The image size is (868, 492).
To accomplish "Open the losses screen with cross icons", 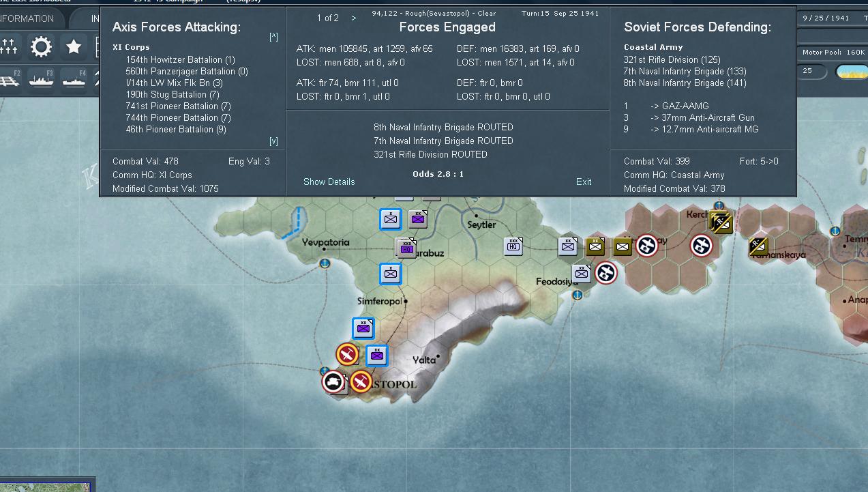I will 9,46.
